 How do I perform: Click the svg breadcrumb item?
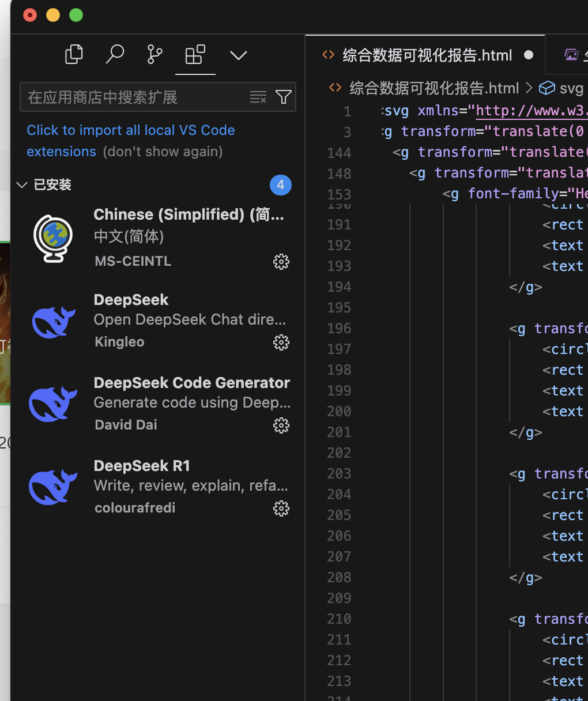point(571,88)
